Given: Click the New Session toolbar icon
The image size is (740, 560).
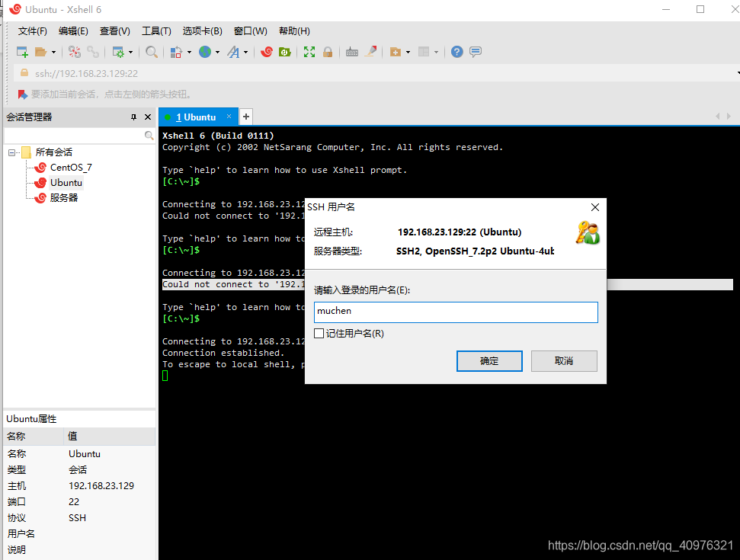Looking at the screenshot, I should (22, 52).
